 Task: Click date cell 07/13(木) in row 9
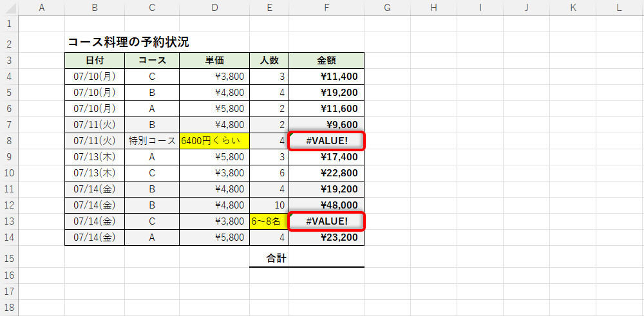(x=95, y=157)
